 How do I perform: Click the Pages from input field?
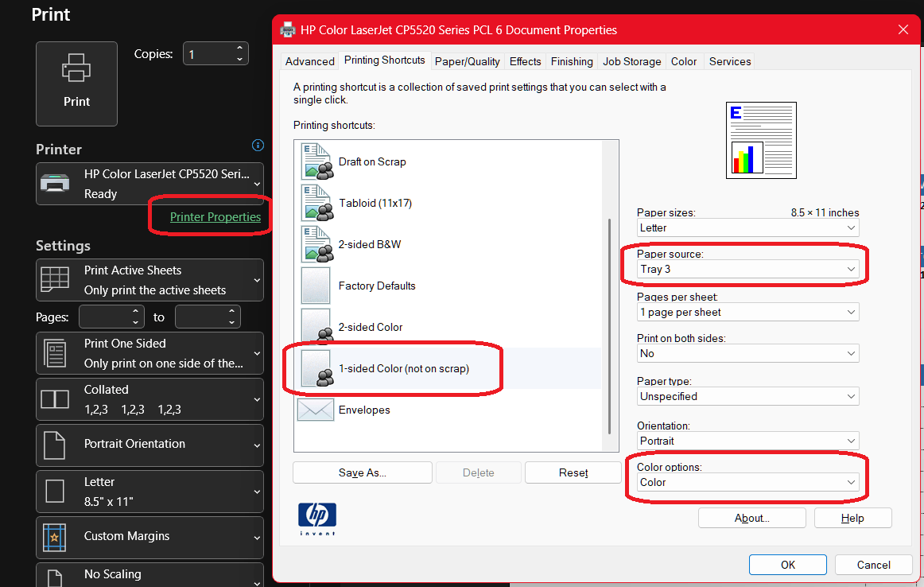click(x=105, y=317)
